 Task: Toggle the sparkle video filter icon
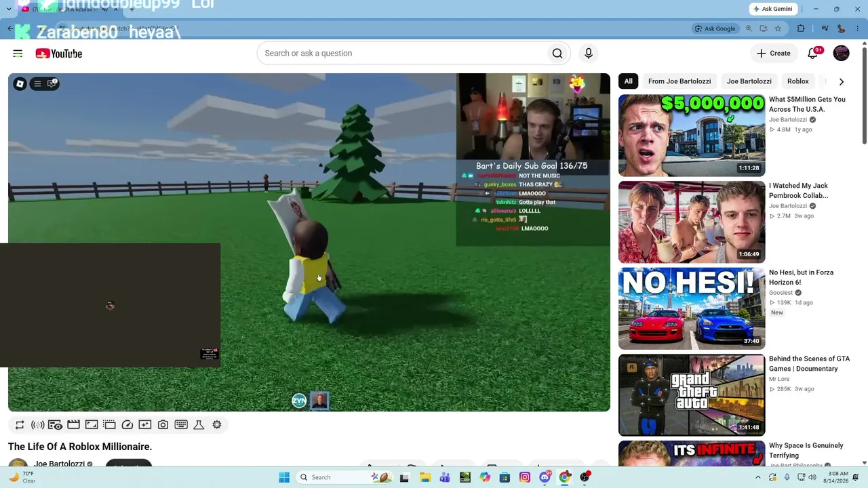tap(145, 425)
